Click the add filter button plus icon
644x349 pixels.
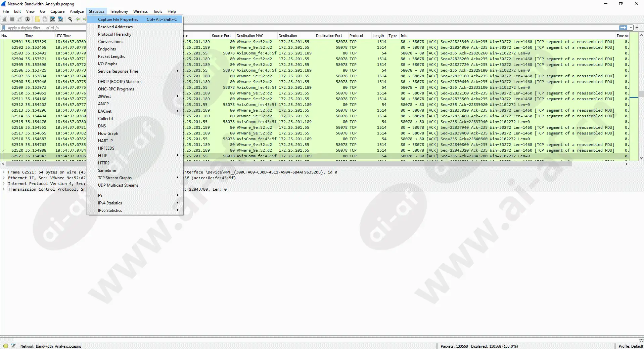pyautogui.click(x=637, y=28)
